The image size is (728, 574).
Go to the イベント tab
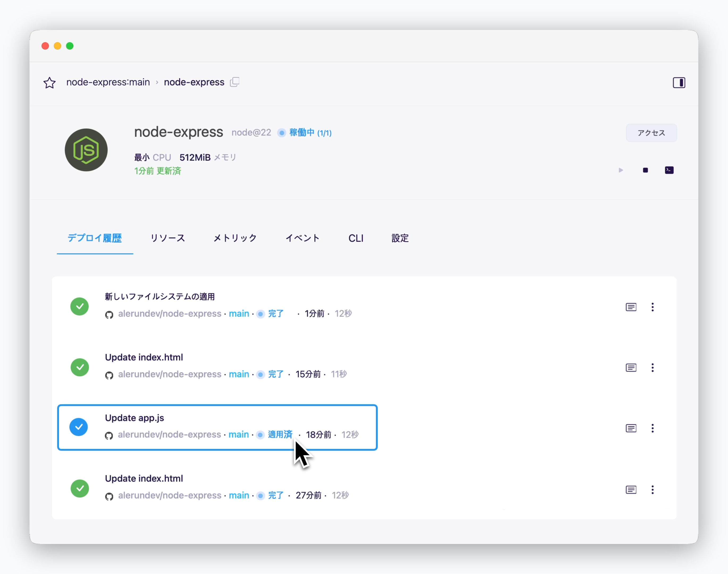[x=302, y=238]
